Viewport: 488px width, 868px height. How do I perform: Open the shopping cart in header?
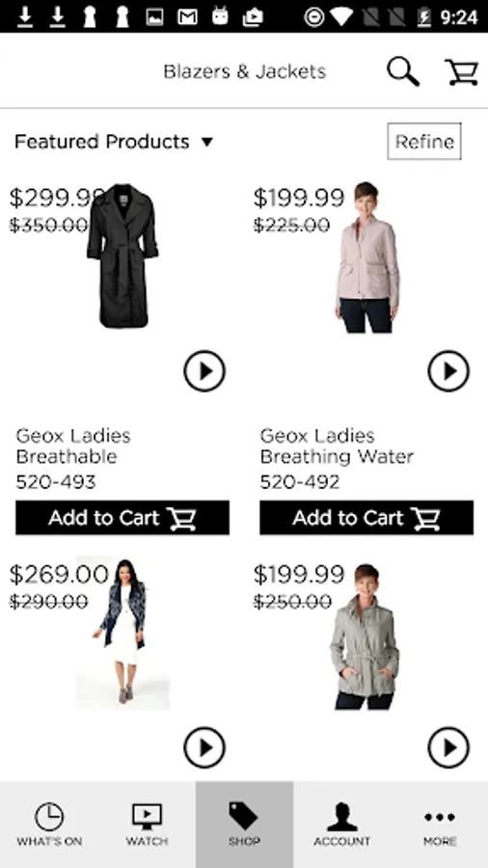click(x=461, y=72)
